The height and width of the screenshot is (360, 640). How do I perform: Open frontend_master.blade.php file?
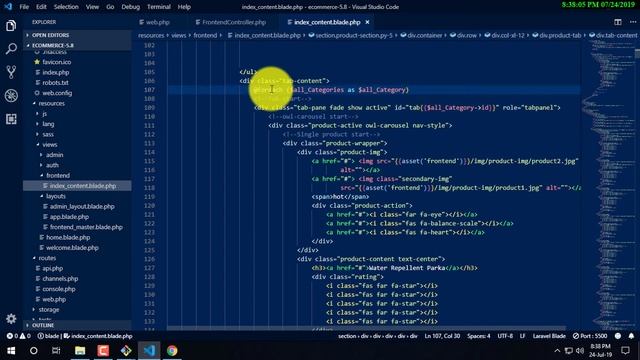click(86, 227)
